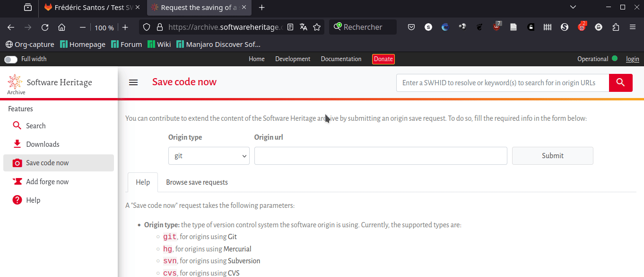Open the browser tab list chevron
The image size is (644, 277).
[x=573, y=7]
